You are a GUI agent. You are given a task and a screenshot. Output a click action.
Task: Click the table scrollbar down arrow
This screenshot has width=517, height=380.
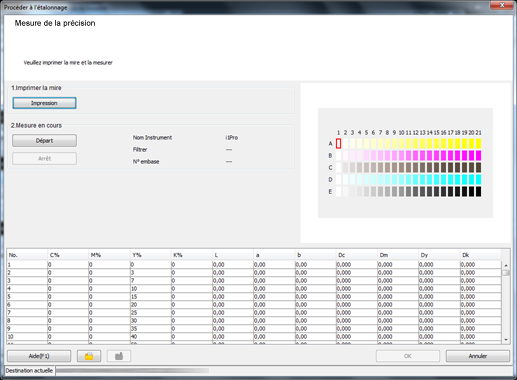(506, 340)
